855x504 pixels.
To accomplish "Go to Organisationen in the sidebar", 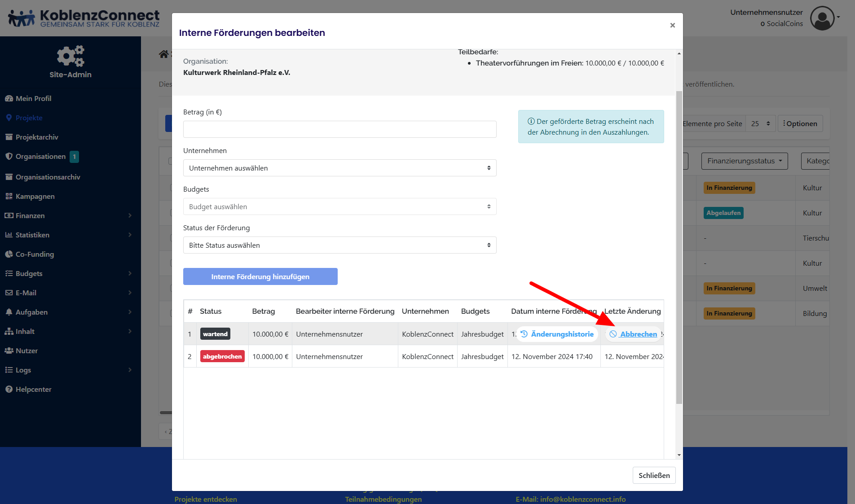I will [40, 156].
